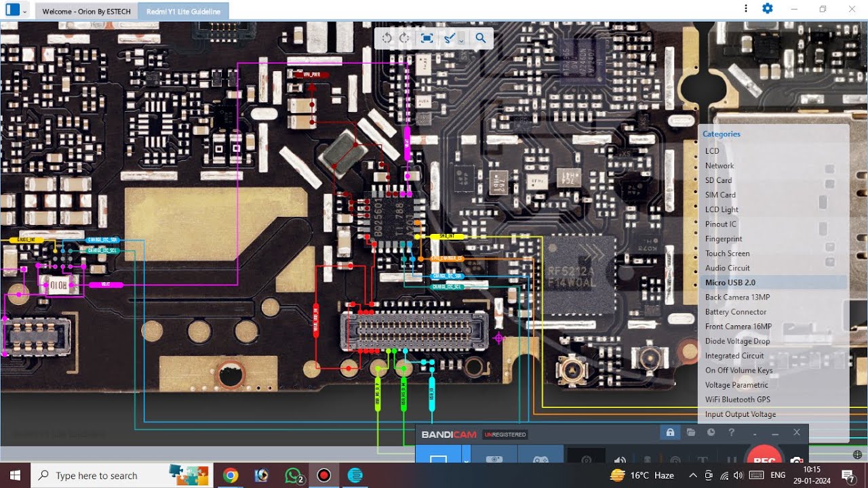Show Audio Circuit category
868x488 pixels.
(727, 268)
